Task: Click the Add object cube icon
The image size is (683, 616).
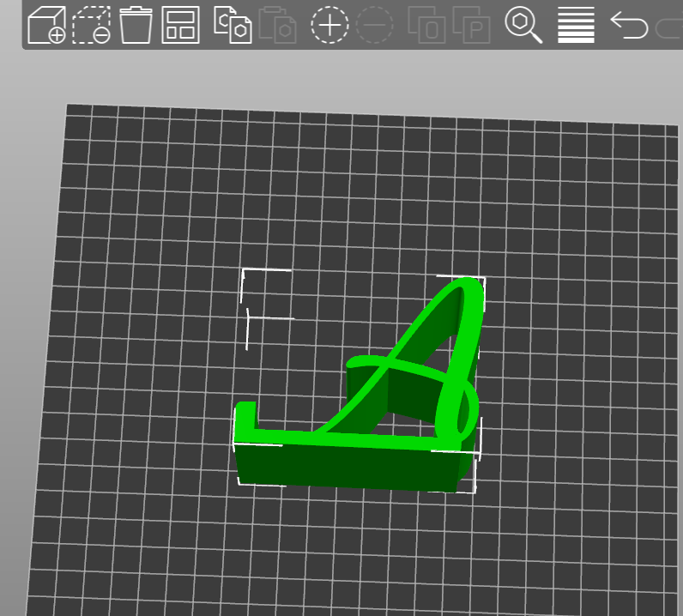Action: point(46,25)
